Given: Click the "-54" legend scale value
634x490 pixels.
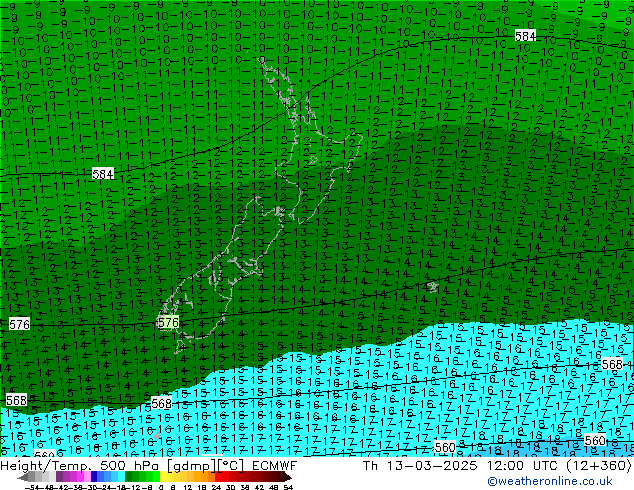Looking at the screenshot, I should [x=32, y=487].
